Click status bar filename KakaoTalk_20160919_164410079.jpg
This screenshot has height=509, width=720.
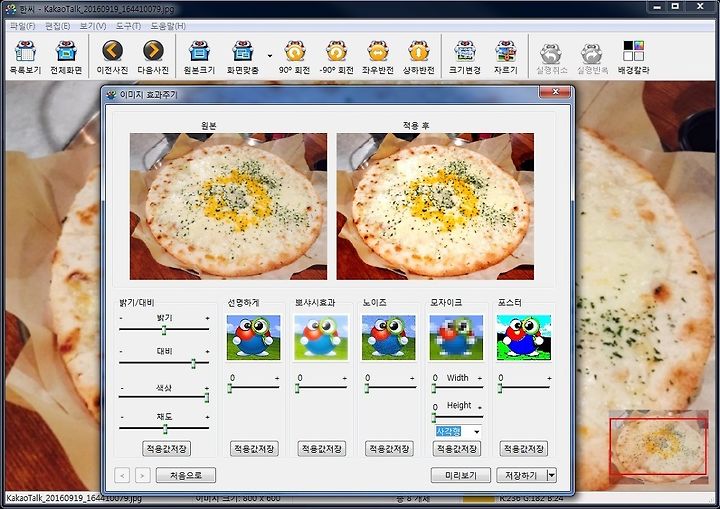74,498
